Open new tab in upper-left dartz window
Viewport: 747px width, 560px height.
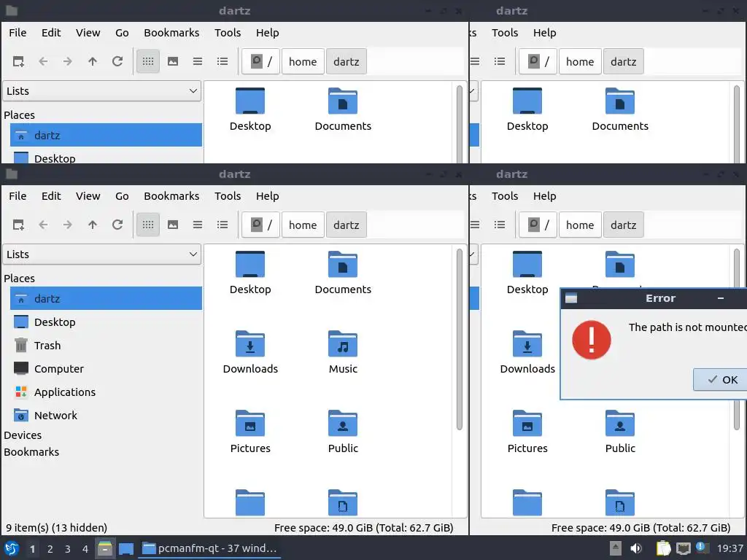coord(18,61)
